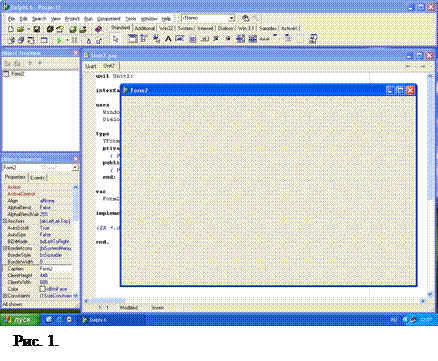The width and height of the screenshot is (438, 361).
Task: Click the View Unit toolbar icon
Action: pyautogui.click(x=11, y=40)
